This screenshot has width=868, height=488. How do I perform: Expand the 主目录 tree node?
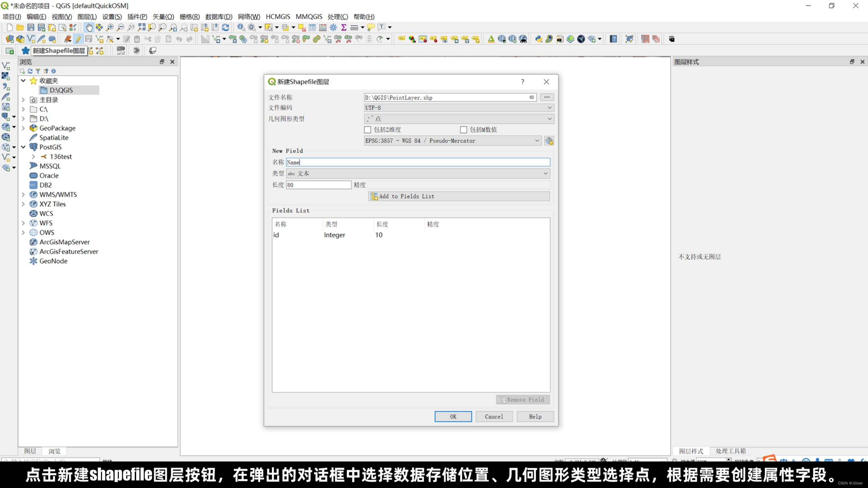[23, 100]
